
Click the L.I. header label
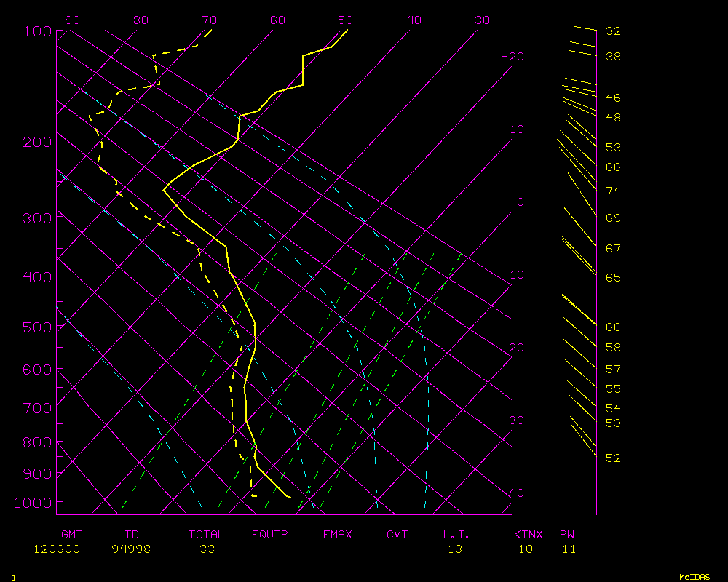456,535
